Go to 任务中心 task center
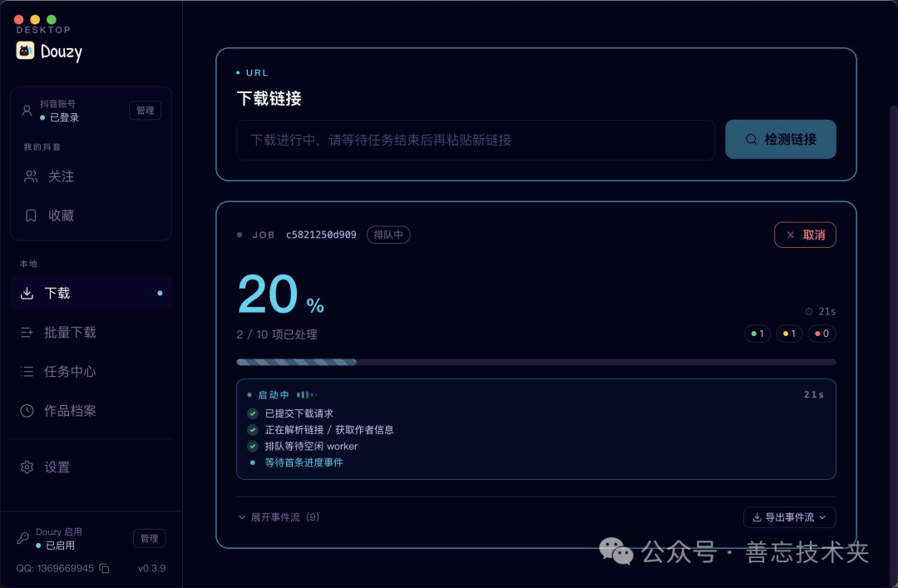The height and width of the screenshot is (588, 898). [x=91, y=372]
